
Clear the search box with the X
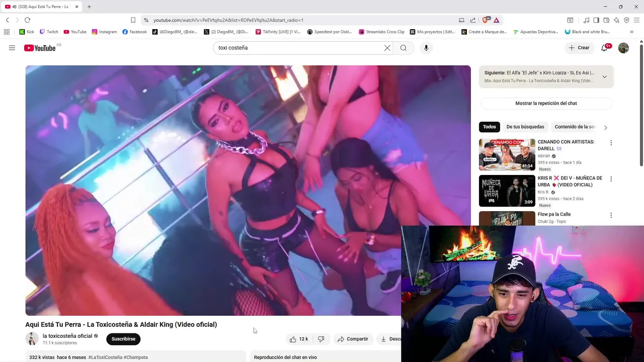coord(387,48)
